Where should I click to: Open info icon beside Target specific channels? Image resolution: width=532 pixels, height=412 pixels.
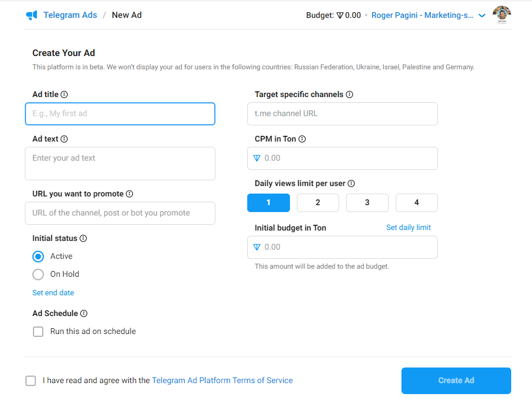(x=349, y=94)
